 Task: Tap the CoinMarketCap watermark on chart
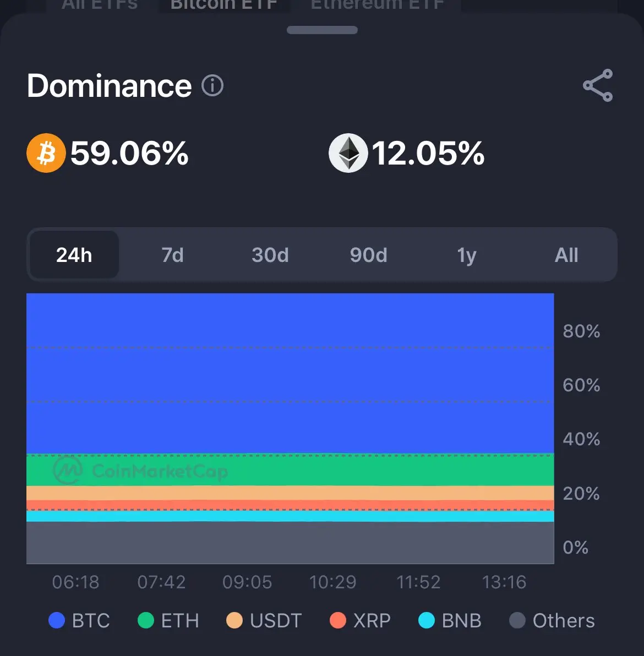141,471
